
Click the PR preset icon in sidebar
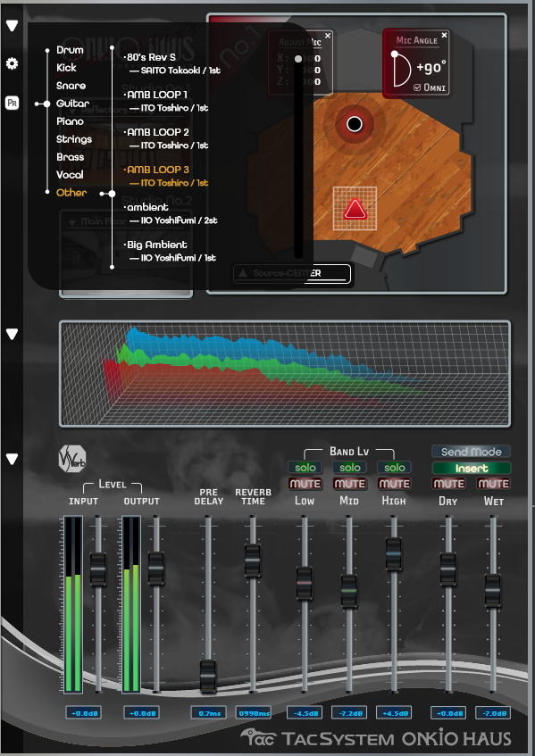[13, 103]
